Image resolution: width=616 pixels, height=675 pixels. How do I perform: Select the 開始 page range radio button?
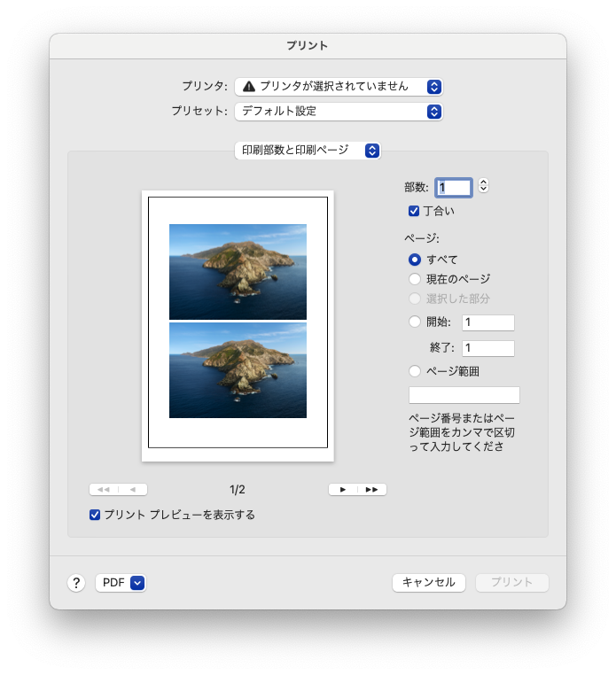pyautogui.click(x=415, y=322)
